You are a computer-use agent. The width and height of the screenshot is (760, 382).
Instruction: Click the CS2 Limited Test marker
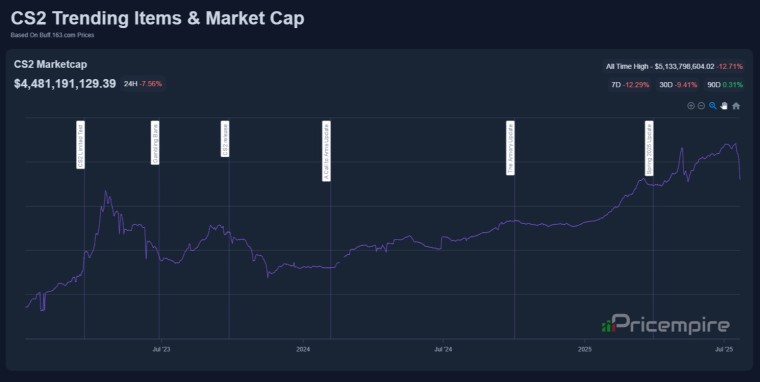(80, 145)
